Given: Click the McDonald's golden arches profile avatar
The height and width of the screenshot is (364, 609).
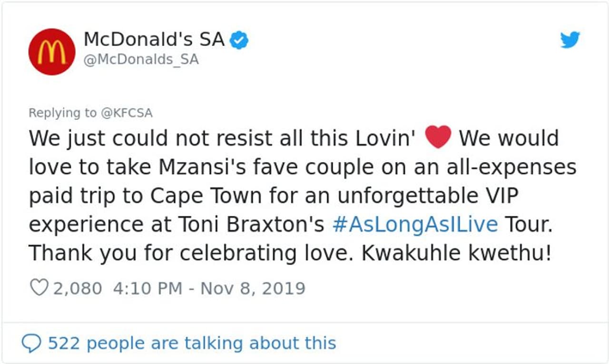Looking at the screenshot, I should click(52, 52).
